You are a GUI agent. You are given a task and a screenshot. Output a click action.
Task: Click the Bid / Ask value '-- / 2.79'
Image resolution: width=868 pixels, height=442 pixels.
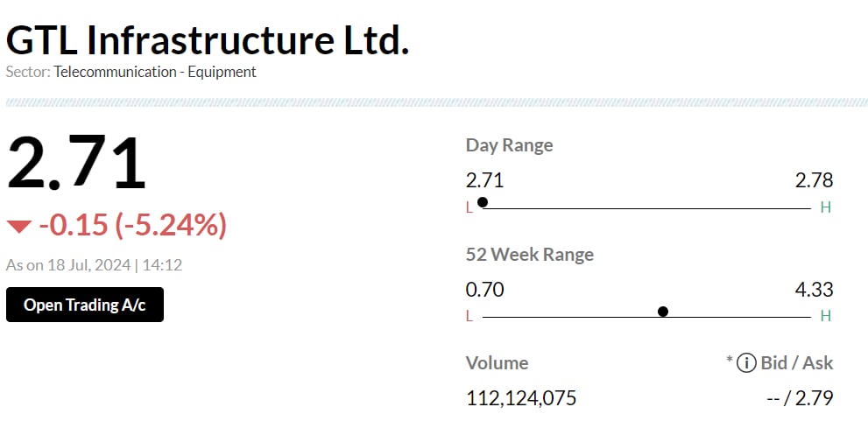click(x=799, y=398)
